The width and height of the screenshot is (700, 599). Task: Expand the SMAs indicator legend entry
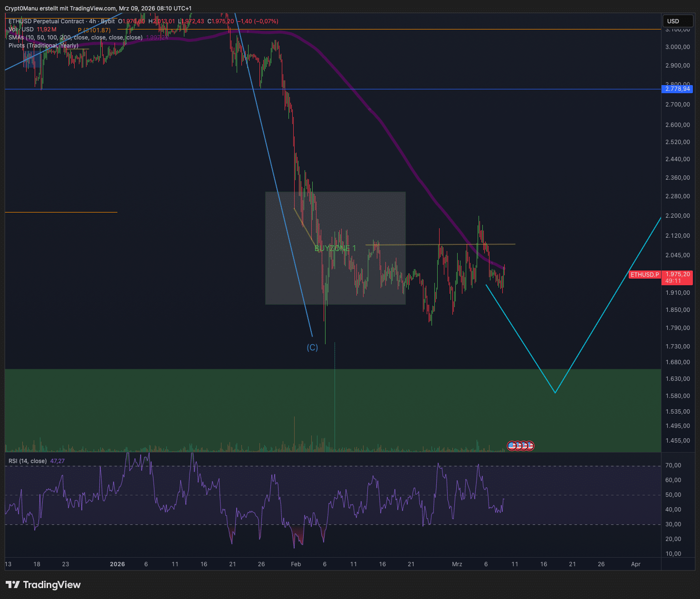coord(76,38)
